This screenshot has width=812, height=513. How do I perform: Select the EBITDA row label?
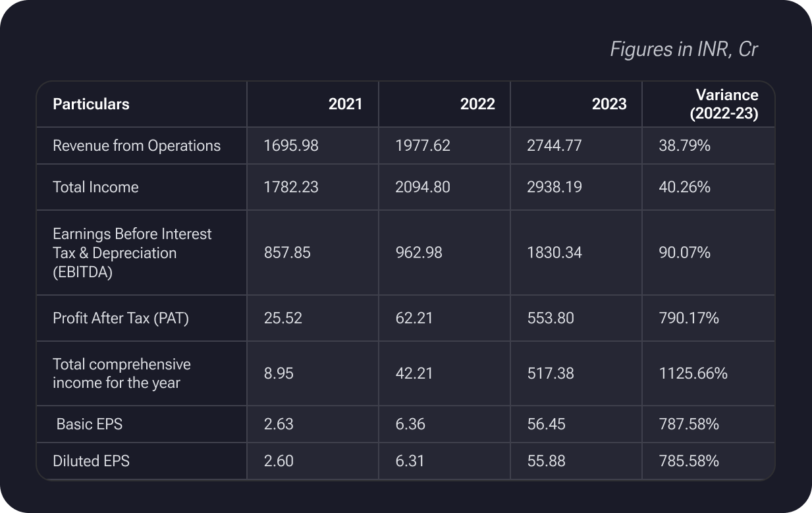(x=132, y=253)
